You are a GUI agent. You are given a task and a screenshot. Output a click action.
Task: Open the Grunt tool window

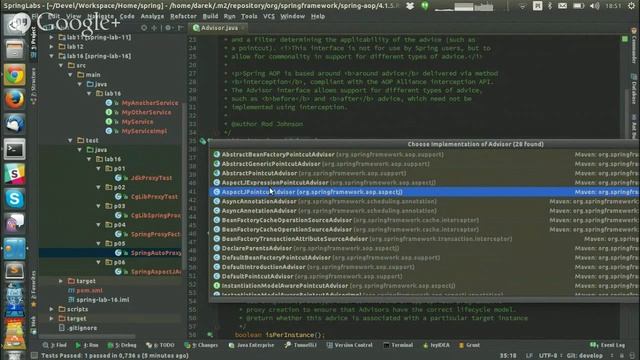coord(469,345)
